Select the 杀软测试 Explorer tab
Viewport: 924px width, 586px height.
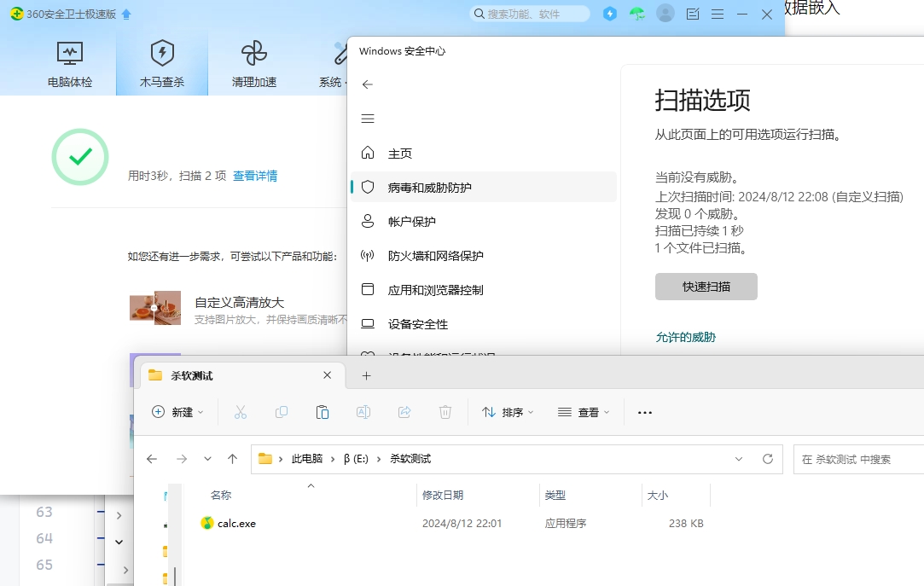(242, 376)
